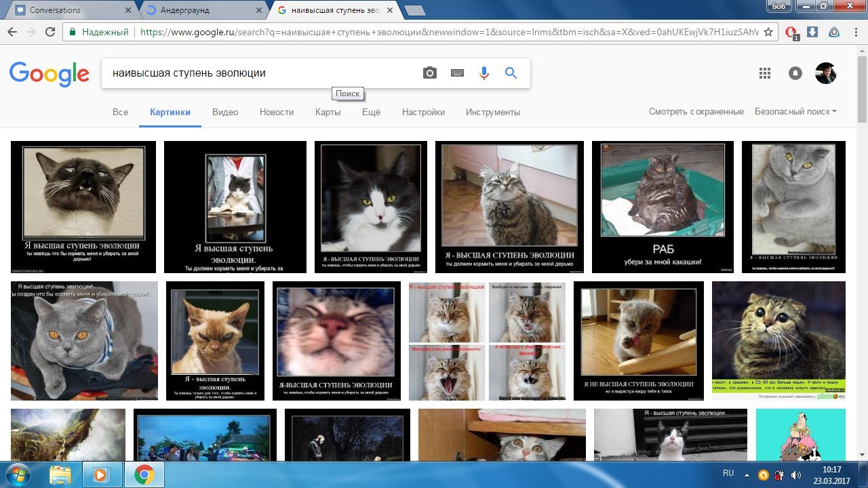Open the fluffy tabby cat on floor image
Image resolution: width=868 pixels, height=488 pixels.
(x=509, y=207)
